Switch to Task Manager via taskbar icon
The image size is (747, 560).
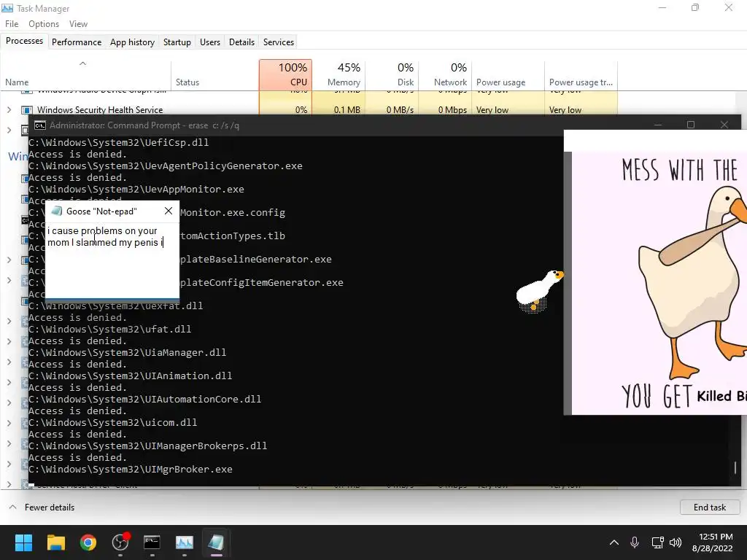pyautogui.click(x=185, y=542)
